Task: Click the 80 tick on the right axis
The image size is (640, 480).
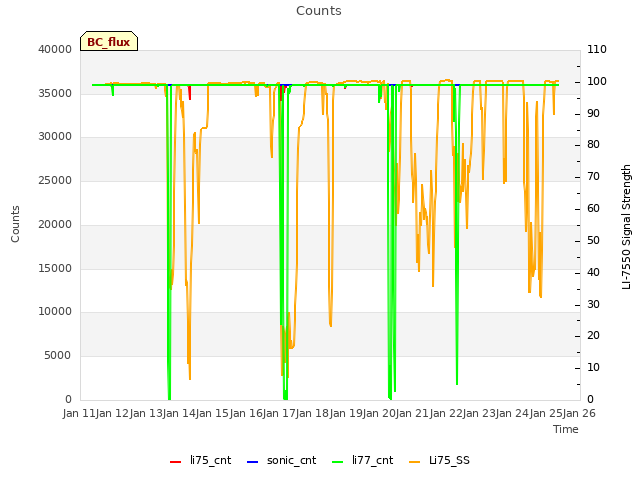Action: pyautogui.click(x=593, y=144)
